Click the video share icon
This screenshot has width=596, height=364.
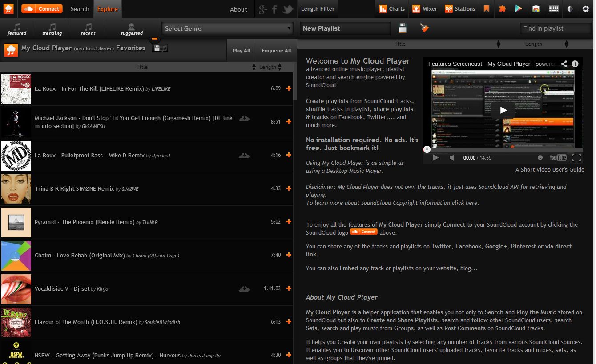pyautogui.click(x=564, y=64)
